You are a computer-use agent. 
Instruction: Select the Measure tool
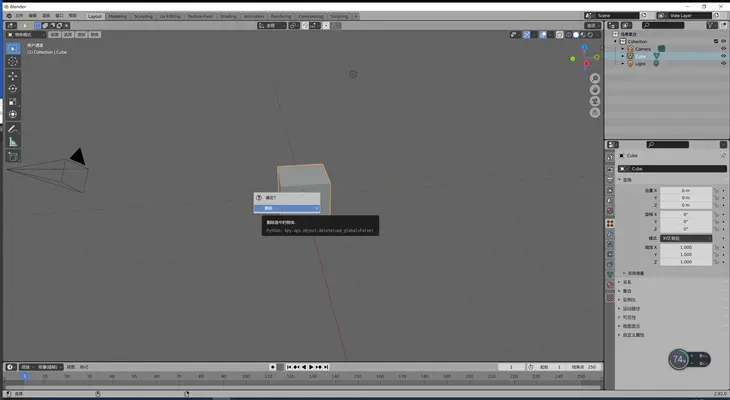pos(13,142)
